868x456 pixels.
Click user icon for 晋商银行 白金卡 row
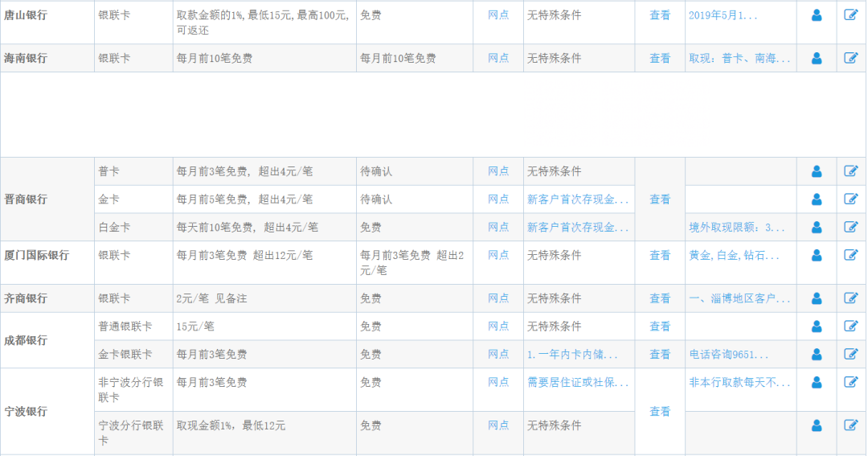[817, 227]
